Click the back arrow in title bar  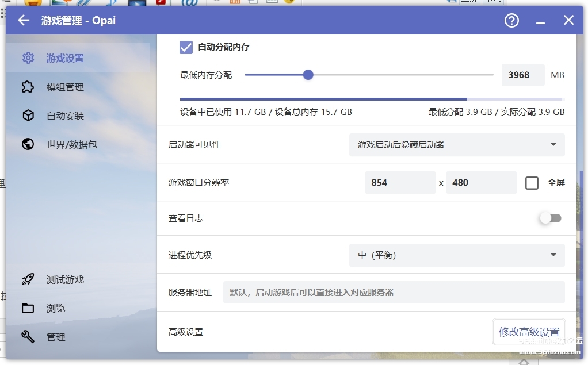click(23, 21)
